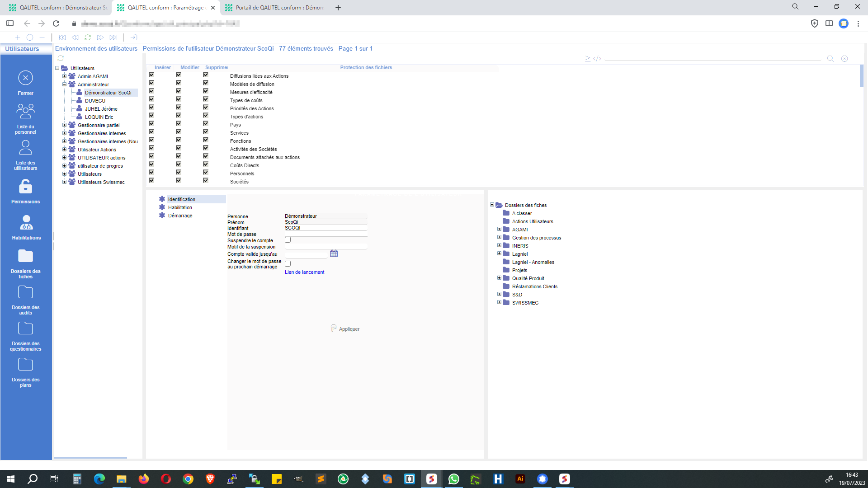Select the Démarrage section

[180, 216]
